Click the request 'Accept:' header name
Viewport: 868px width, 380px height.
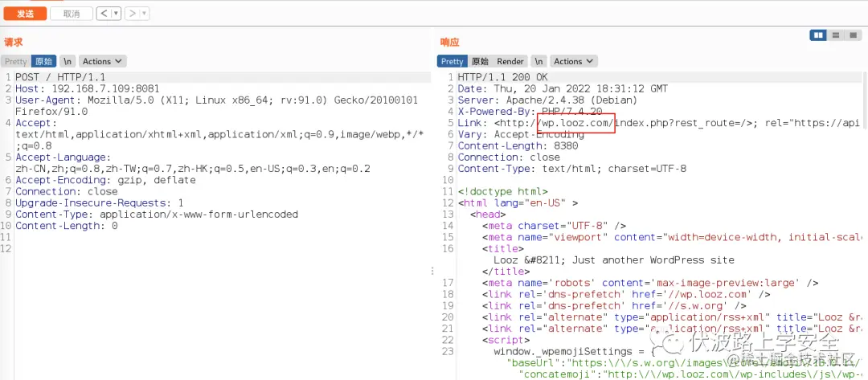(x=36, y=123)
